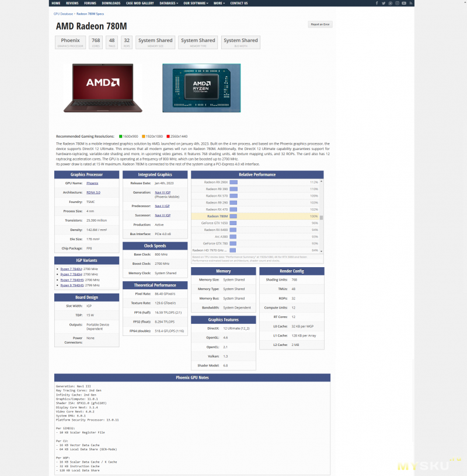Open the Ryzen 7 7840H variant link
This screenshot has width=467, height=476.
(71, 274)
